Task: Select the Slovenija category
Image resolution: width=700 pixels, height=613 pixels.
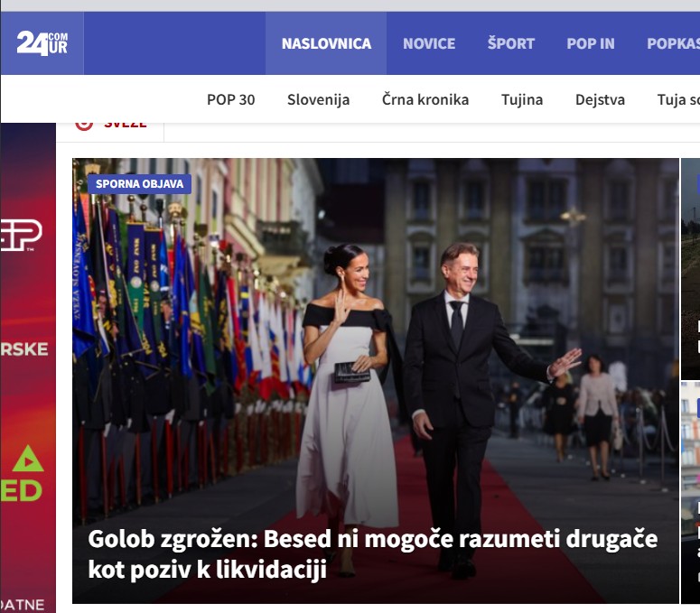Action: [318, 99]
